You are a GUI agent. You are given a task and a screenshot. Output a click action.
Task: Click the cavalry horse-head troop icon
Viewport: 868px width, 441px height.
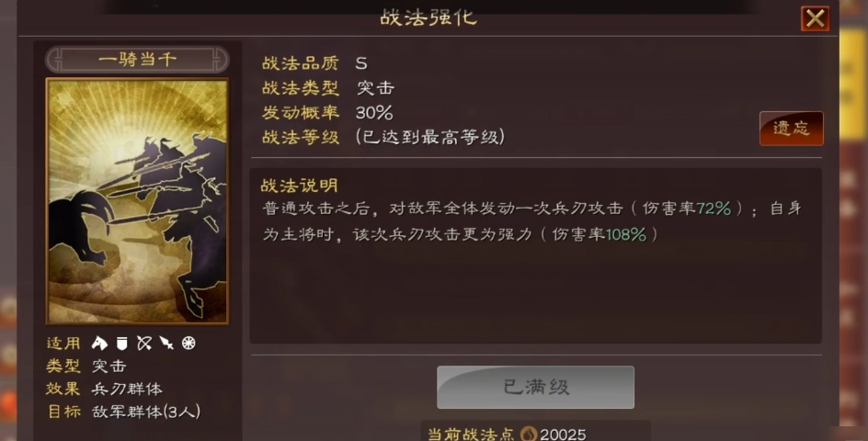(x=99, y=343)
